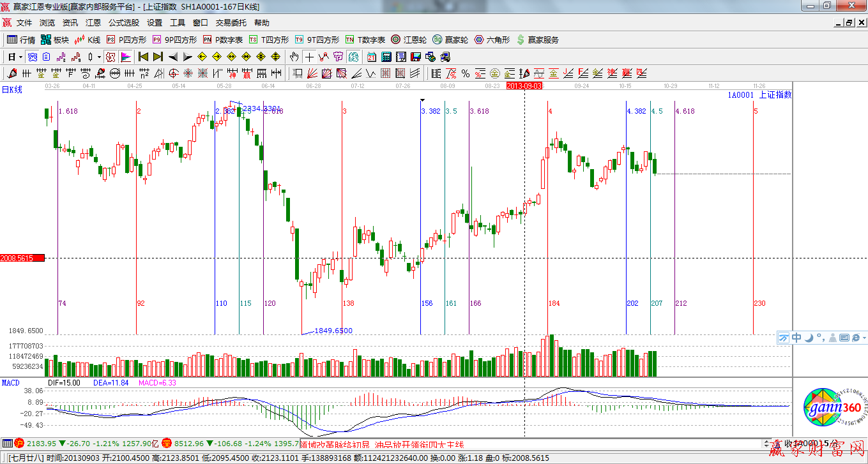Open the calculator icon in toolbar
The image size is (868, 464).
pyautogui.click(x=386, y=57)
